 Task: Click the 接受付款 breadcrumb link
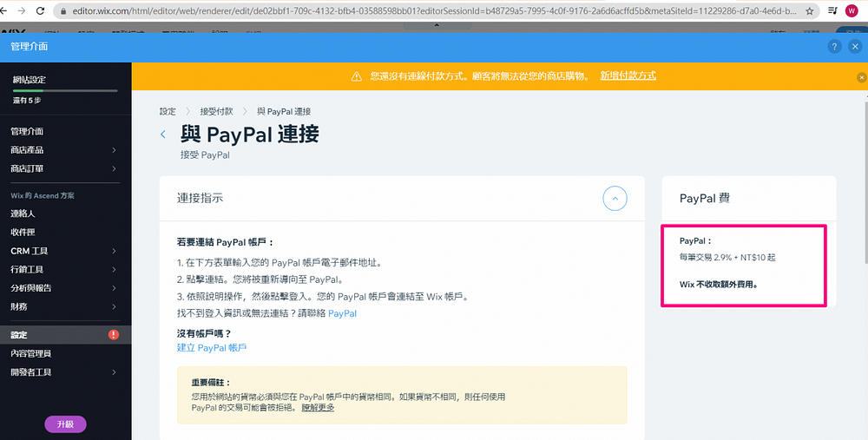pyautogui.click(x=216, y=111)
